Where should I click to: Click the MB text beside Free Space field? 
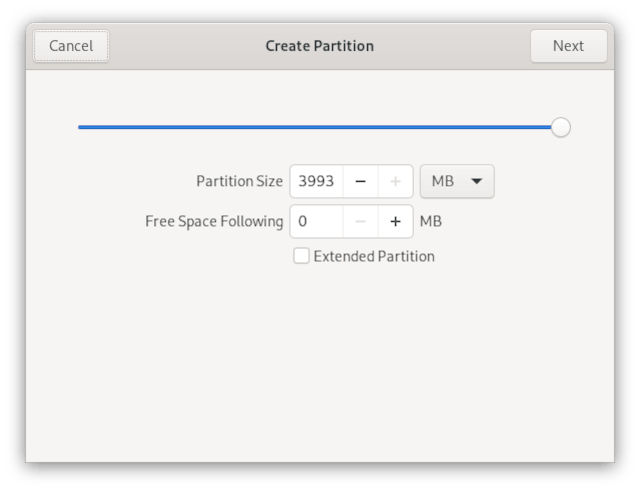[x=431, y=221]
